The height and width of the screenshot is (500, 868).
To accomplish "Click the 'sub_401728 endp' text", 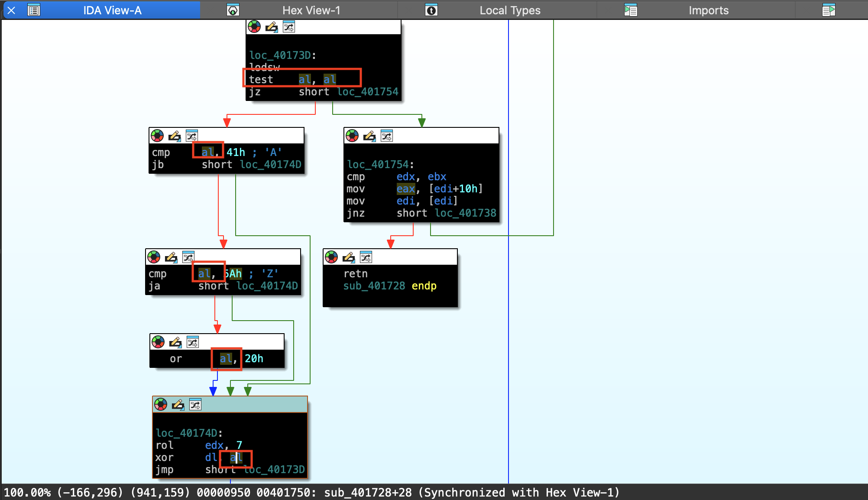I will coord(390,286).
